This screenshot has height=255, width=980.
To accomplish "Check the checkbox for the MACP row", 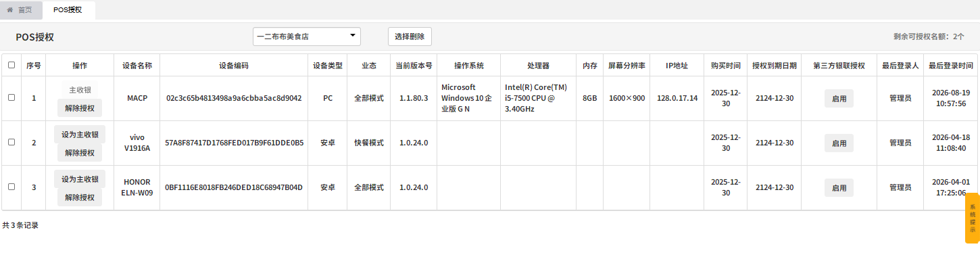I will (x=11, y=97).
